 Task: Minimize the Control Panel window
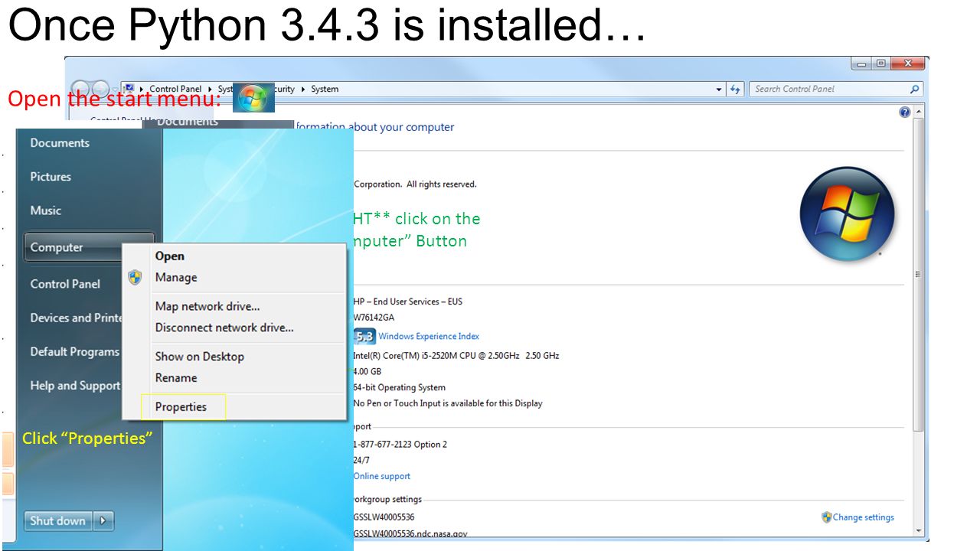tap(863, 64)
